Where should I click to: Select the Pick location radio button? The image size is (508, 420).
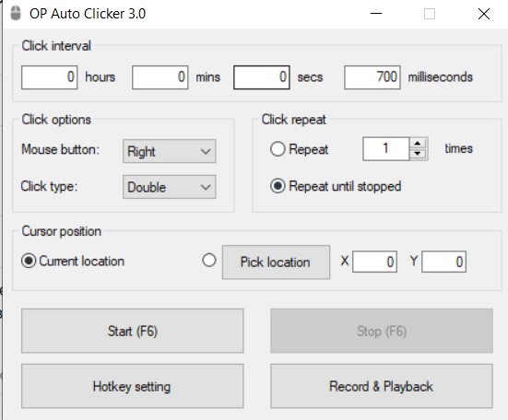[209, 260]
